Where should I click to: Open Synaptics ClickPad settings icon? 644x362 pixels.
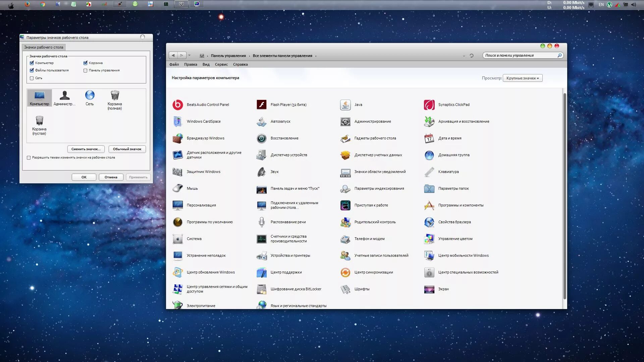point(429,105)
